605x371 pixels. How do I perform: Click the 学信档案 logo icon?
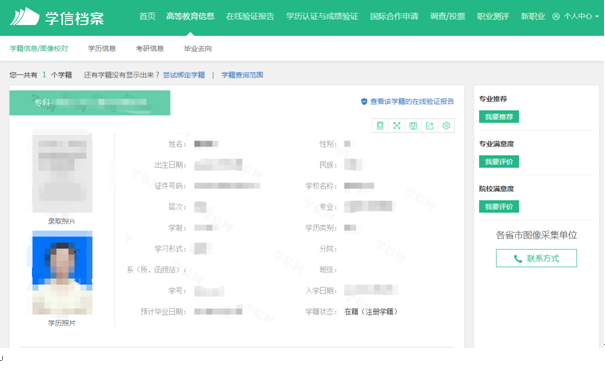[x=24, y=16]
